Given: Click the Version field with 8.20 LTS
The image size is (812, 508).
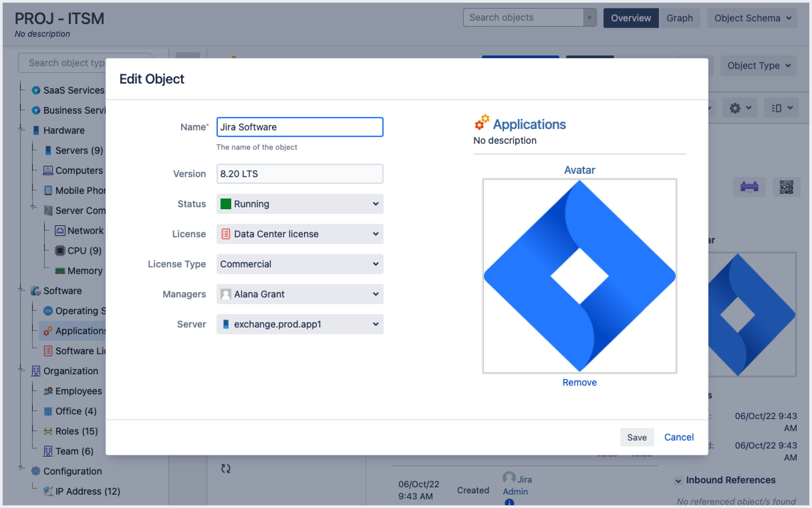Looking at the screenshot, I should pos(300,174).
